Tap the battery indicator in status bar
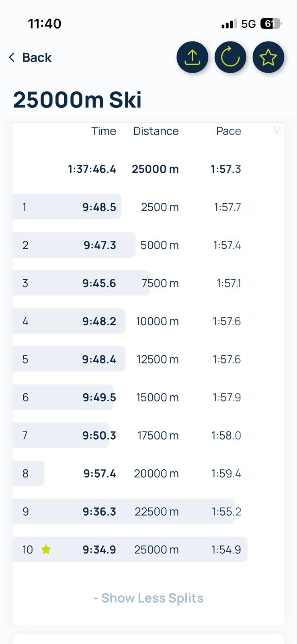 tap(271, 24)
